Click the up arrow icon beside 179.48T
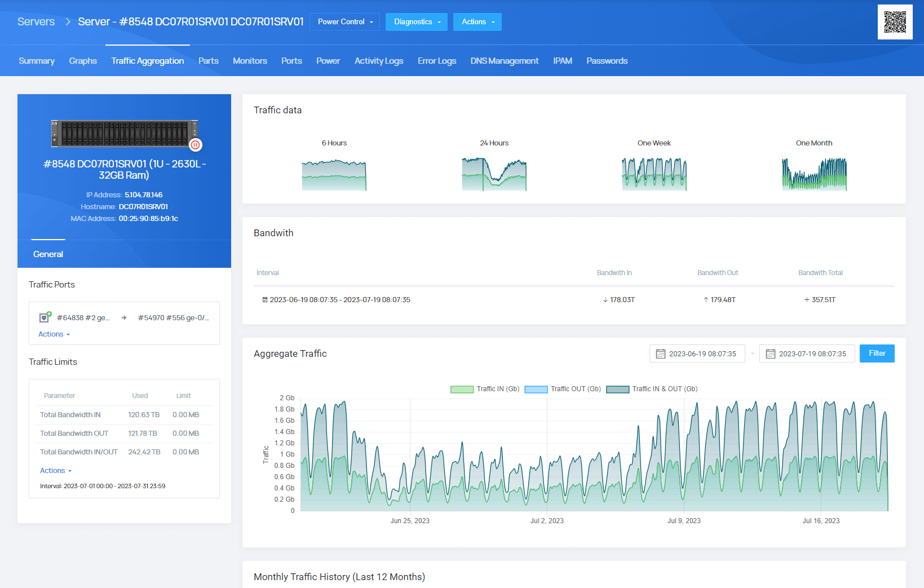 pos(706,300)
